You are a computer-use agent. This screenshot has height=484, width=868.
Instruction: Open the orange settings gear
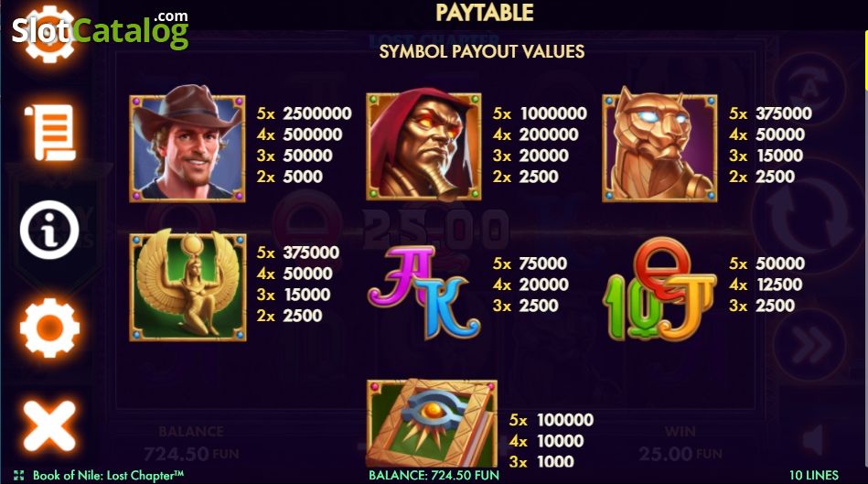coord(49,328)
